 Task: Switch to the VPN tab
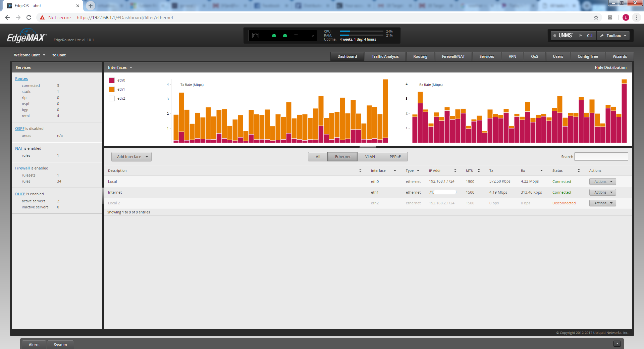click(x=512, y=56)
